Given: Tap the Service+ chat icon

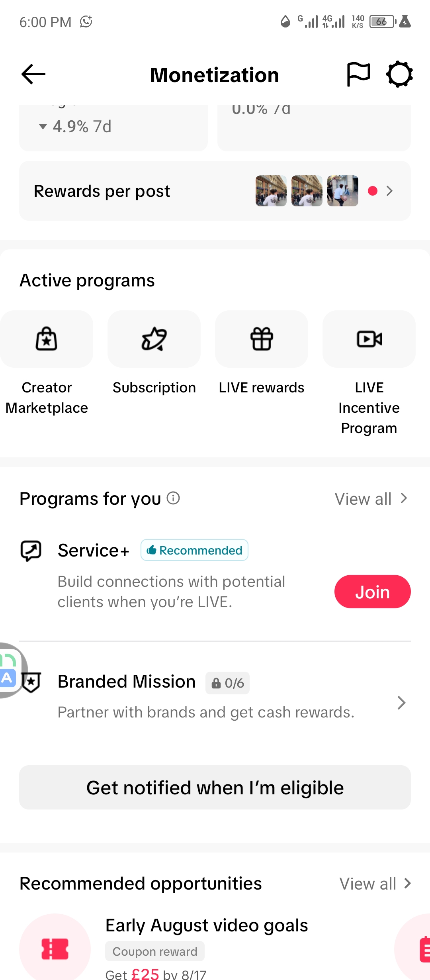Looking at the screenshot, I should (x=31, y=551).
